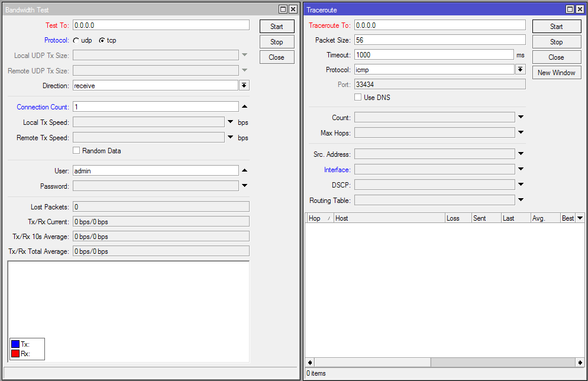The image size is (588, 381).
Task: Click the red Rx legend color swatch
Action: [x=15, y=353]
